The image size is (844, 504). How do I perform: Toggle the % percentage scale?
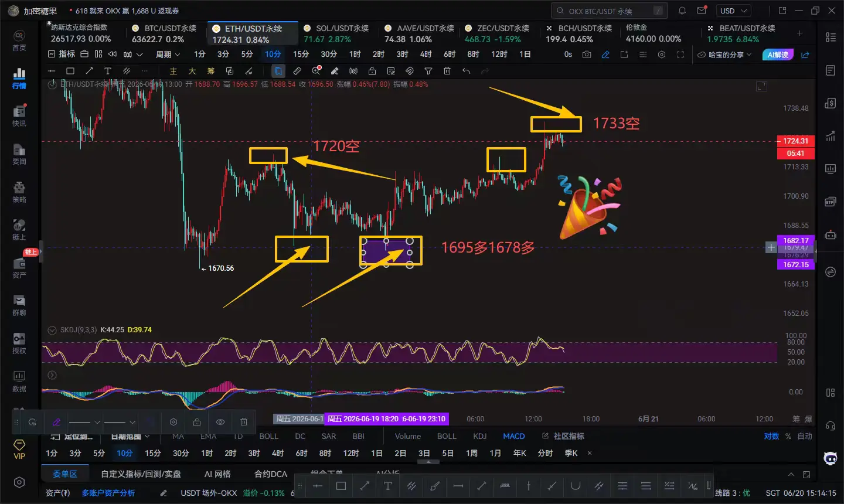[x=788, y=436]
